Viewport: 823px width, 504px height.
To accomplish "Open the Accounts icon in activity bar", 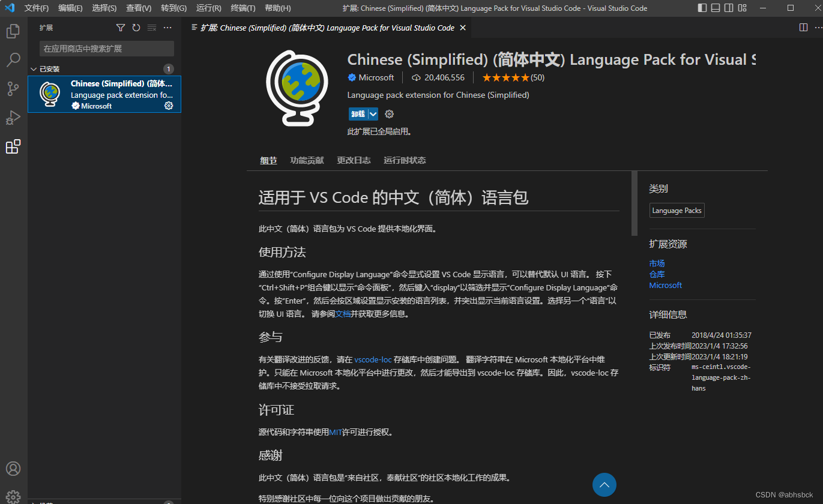I will click(13, 469).
